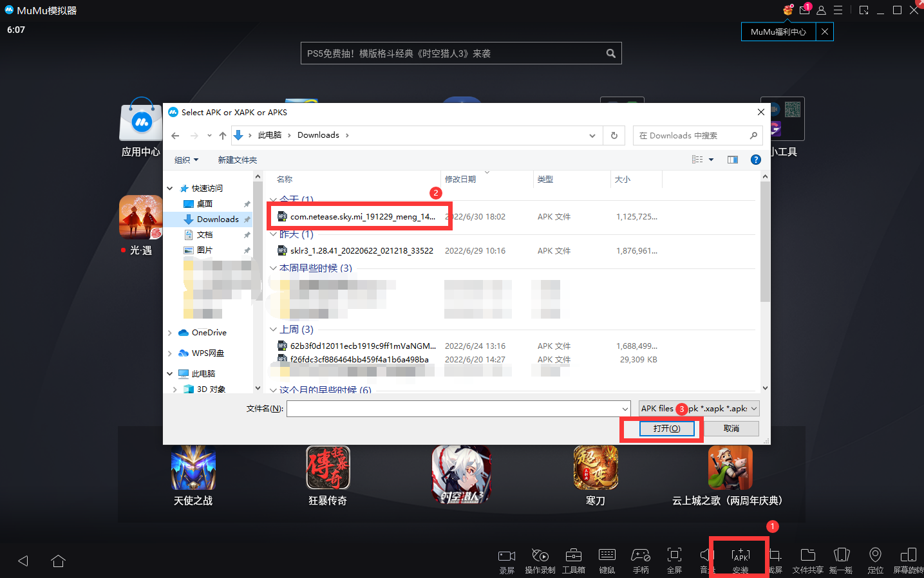Open the 键鼠 keyboard mapping tool
This screenshot has height=578, width=924.
click(x=607, y=560)
